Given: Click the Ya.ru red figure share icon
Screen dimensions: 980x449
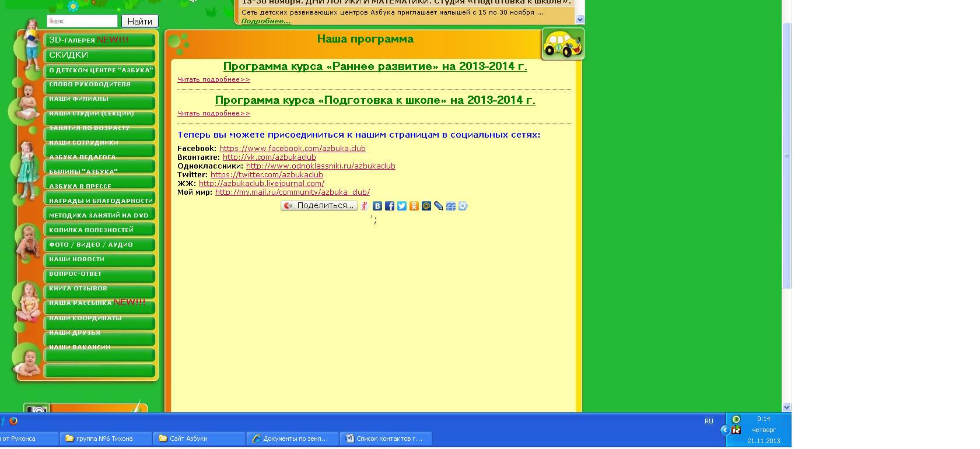Looking at the screenshot, I should pyautogui.click(x=365, y=206).
